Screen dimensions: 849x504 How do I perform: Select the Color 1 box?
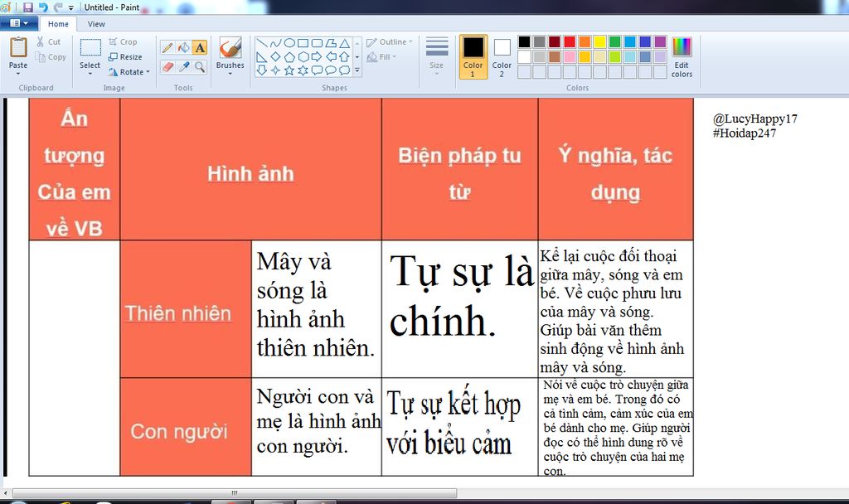click(x=473, y=57)
